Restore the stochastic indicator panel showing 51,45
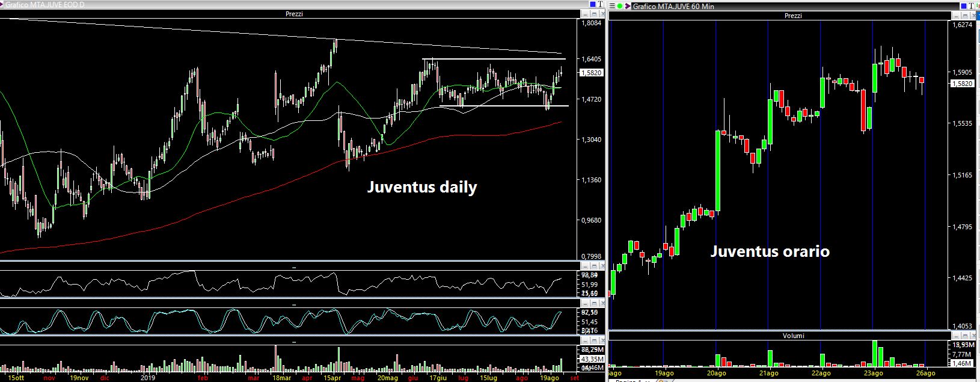The image size is (980, 382). (x=594, y=304)
